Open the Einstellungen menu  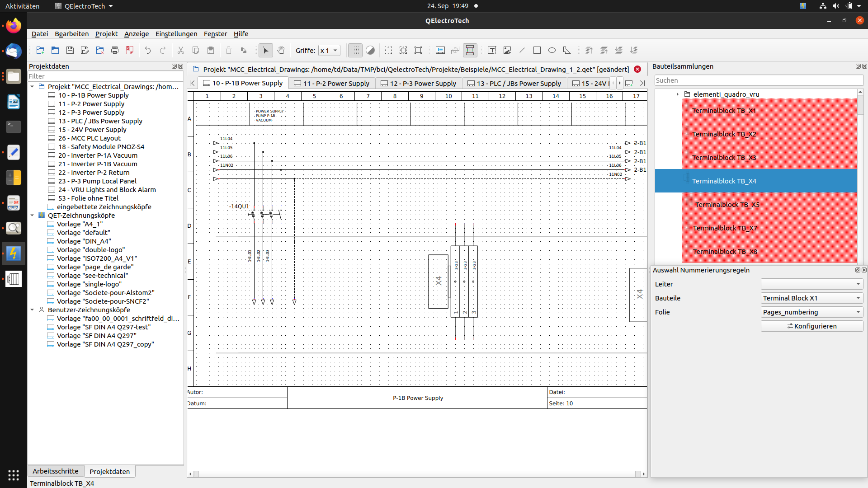click(176, 34)
